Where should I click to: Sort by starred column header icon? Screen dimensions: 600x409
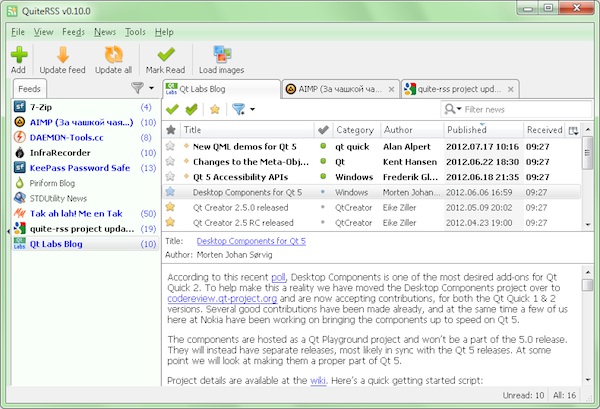pos(171,130)
